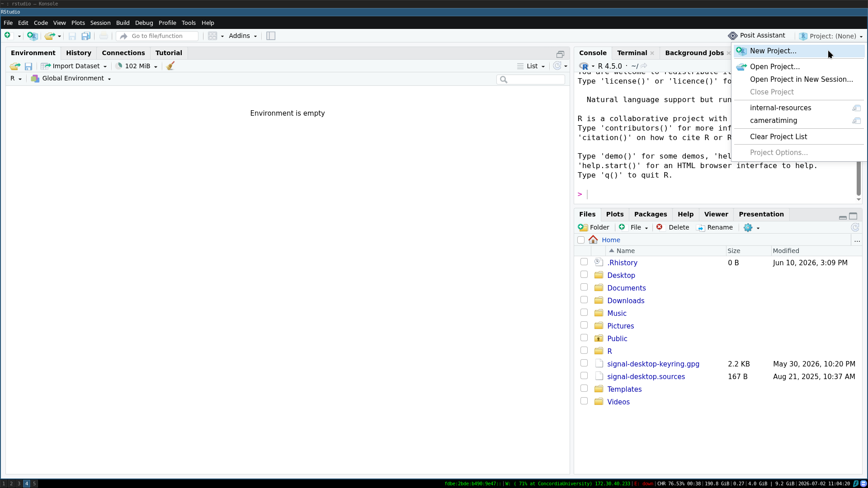Screen dimensions: 868x488
Task: Click the Folder button to create folder
Action: 594,227
